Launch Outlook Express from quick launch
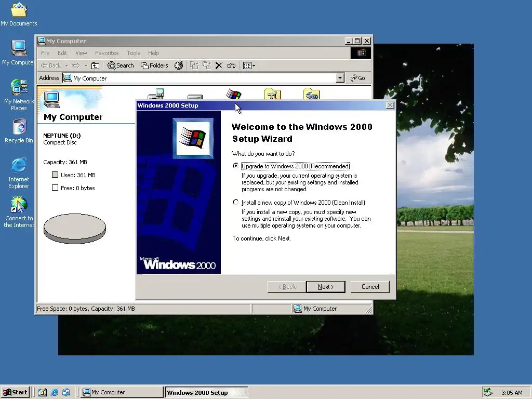Viewport: 532px width, 399px height. [x=66, y=392]
